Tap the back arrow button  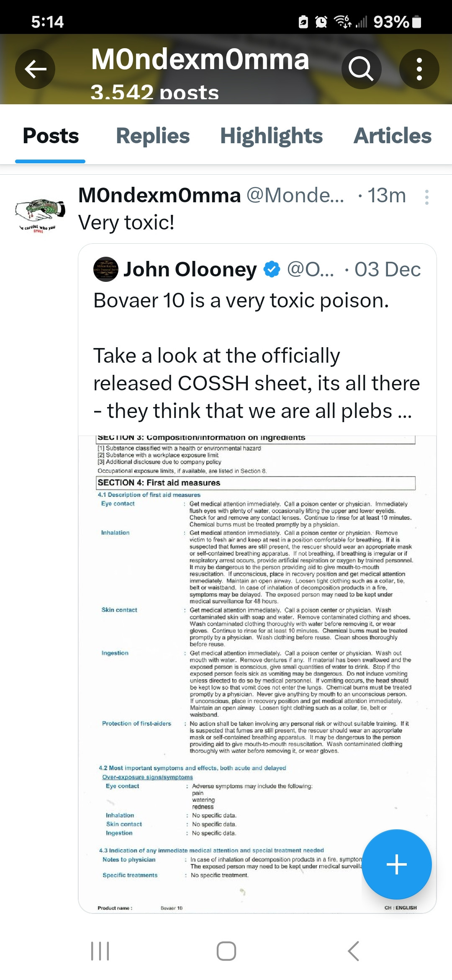click(x=35, y=69)
